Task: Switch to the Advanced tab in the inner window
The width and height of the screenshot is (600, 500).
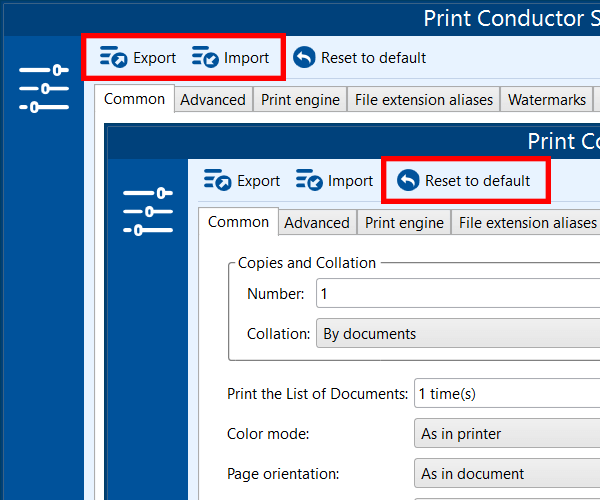Action: pyautogui.click(x=317, y=223)
